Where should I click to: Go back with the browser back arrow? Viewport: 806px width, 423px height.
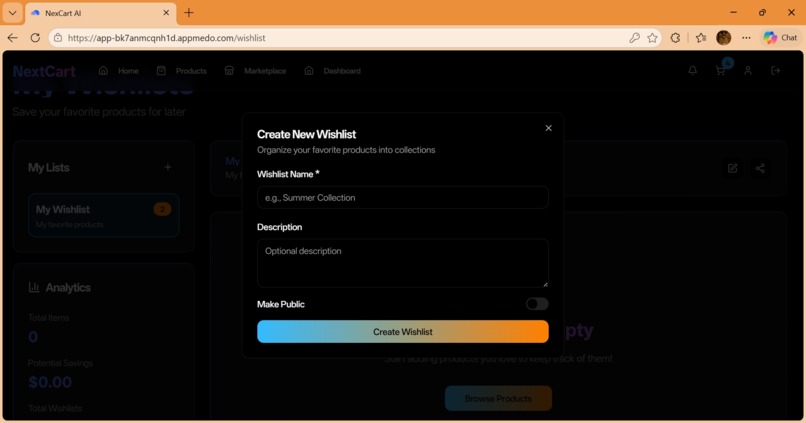point(12,38)
